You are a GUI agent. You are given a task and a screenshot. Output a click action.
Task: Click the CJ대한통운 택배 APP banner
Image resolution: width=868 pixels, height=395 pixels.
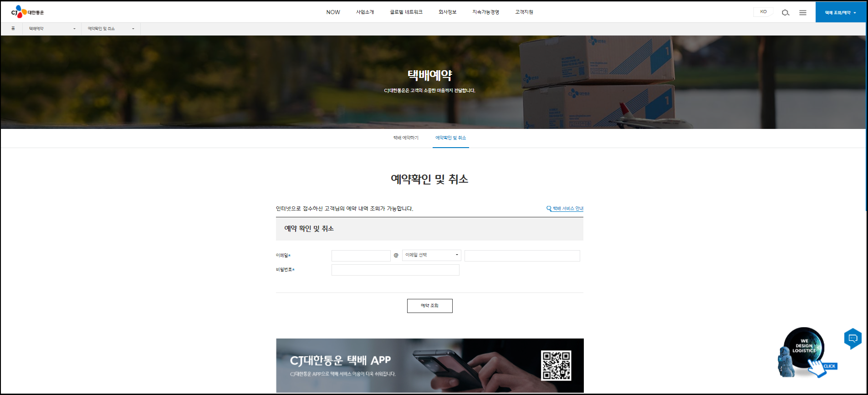coord(429,365)
